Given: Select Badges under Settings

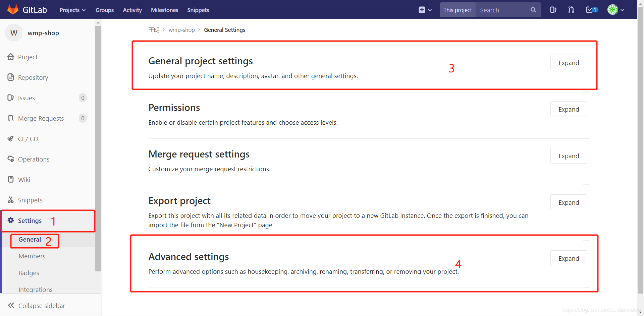Looking at the screenshot, I should 29,273.
